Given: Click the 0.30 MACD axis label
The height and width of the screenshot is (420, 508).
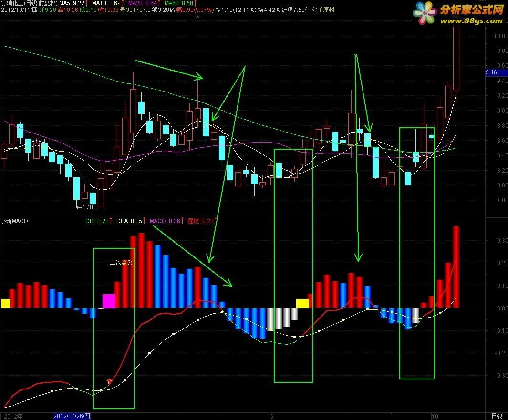Looking at the screenshot, I should pyautogui.click(x=502, y=241).
